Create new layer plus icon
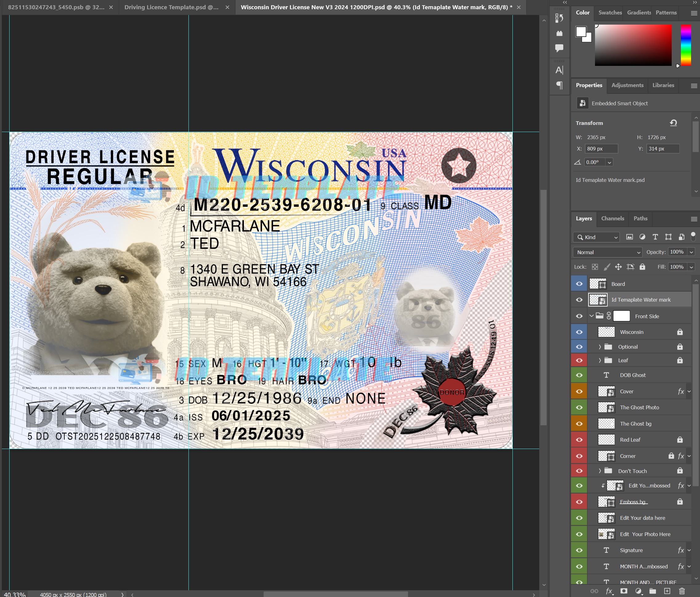 coord(667,591)
